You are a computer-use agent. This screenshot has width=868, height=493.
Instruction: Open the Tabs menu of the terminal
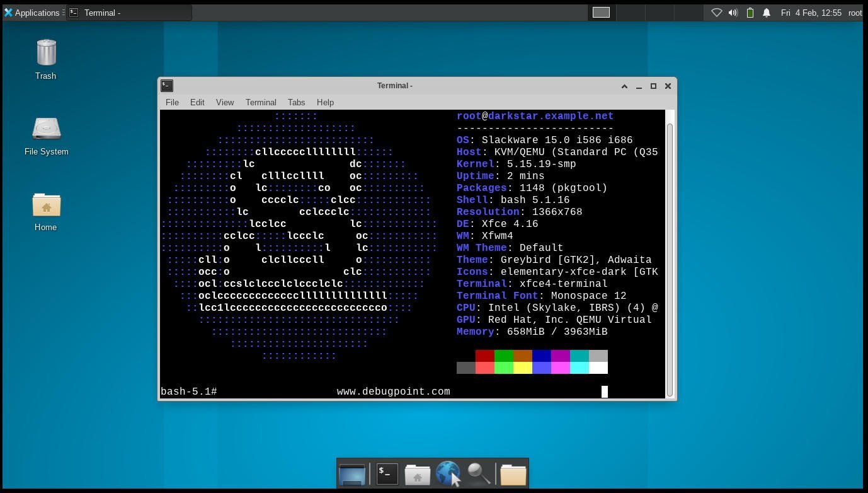click(x=296, y=102)
